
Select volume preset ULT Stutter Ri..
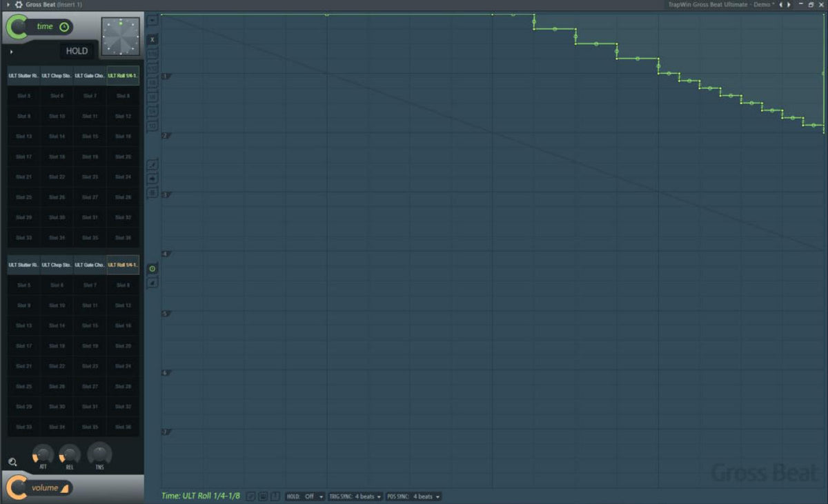click(x=23, y=265)
